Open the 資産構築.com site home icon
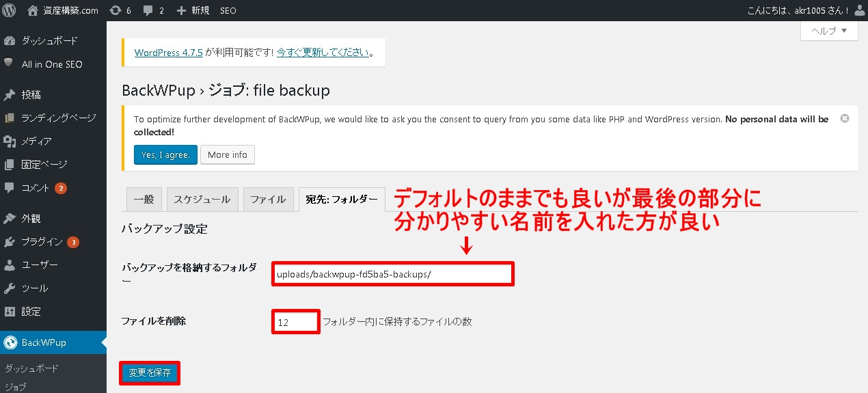 33,10
